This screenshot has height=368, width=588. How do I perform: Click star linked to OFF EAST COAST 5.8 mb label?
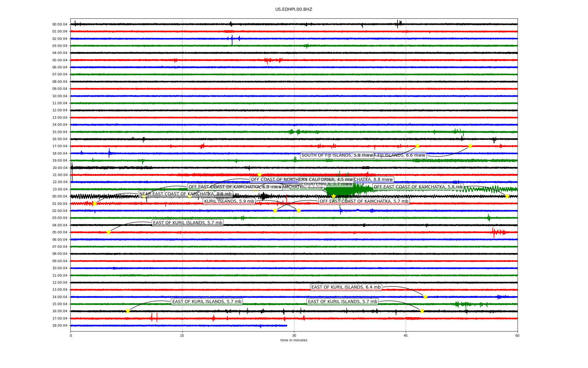coord(507,196)
